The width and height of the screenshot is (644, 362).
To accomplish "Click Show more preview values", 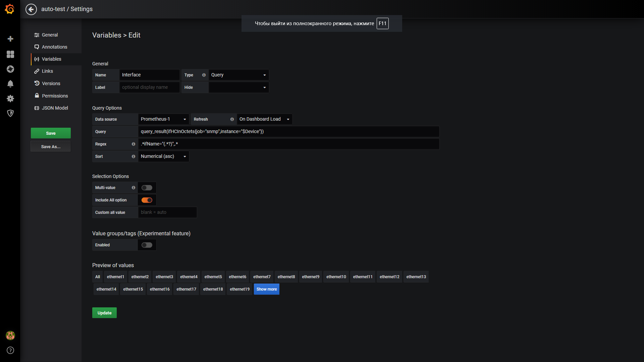I will click(x=266, y=289).
